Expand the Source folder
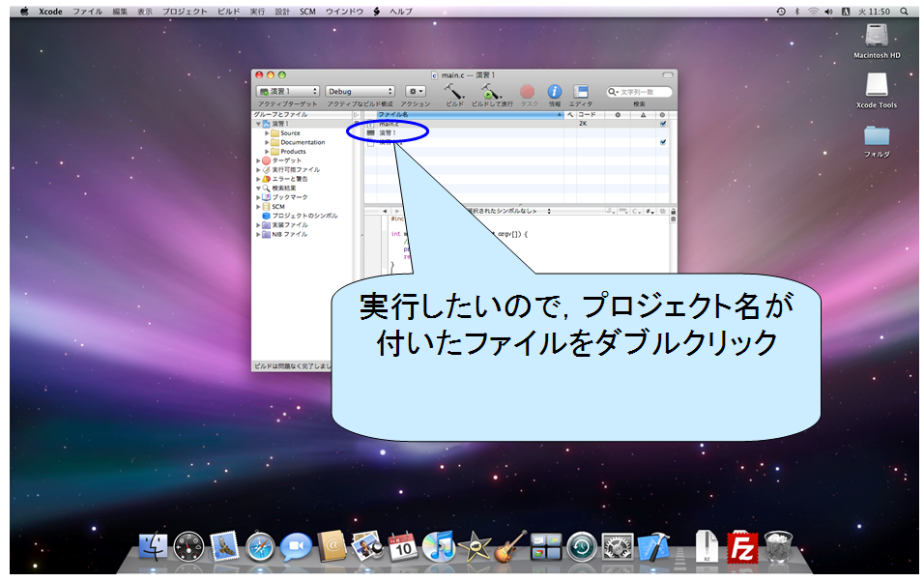Image resolution: width=924 pixels, height=582 pixels. [x=267, y=133]
